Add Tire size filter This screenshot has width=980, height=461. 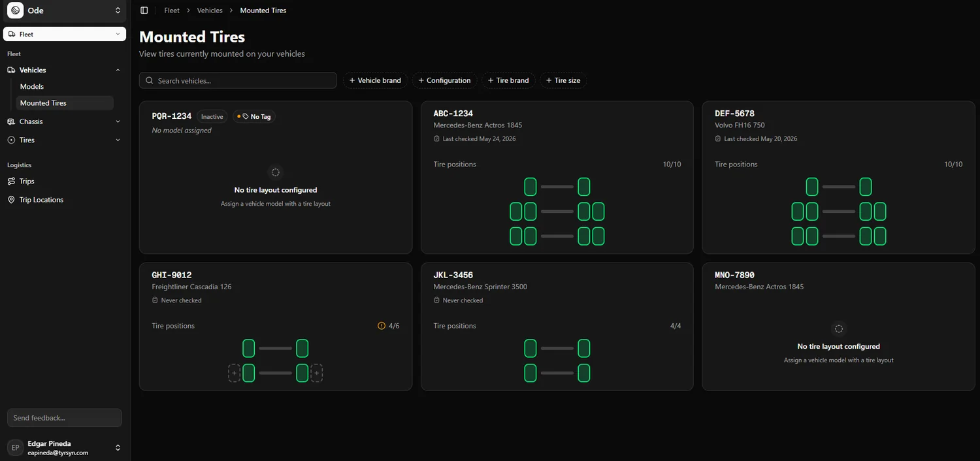coord(563,80)
